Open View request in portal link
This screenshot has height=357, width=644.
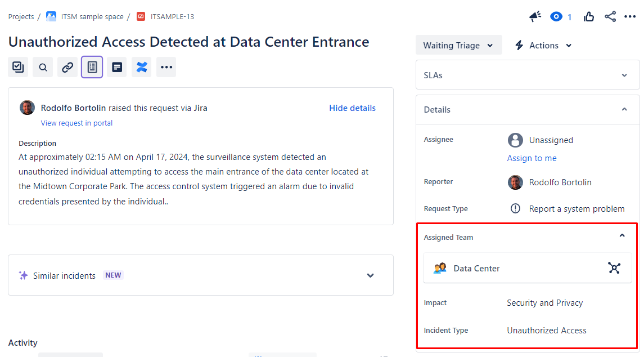[76, 123]
